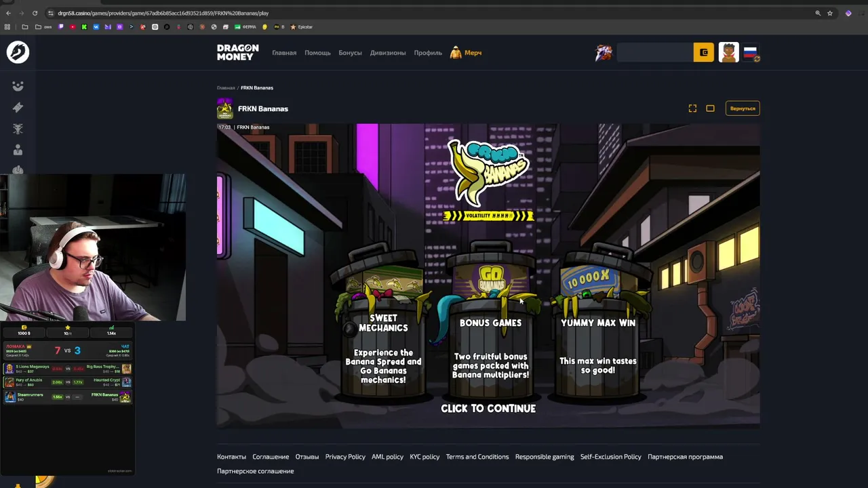
Task: Open the AML policy footer link
Action: click(x=387, y=457)
